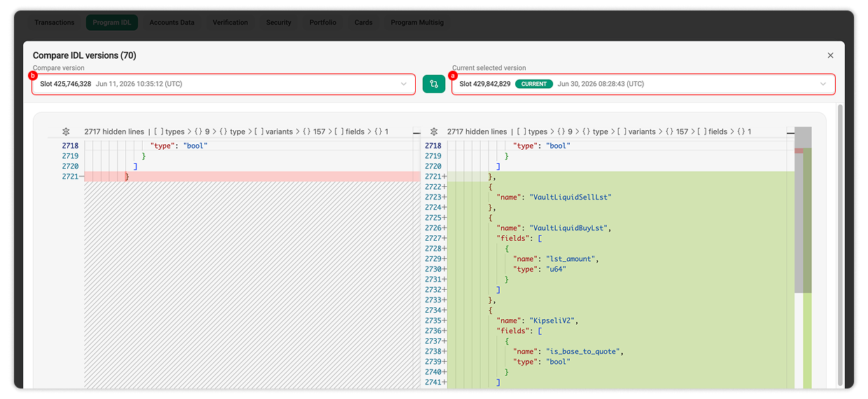Expand "2717 hidden lines" in left pane
This screenshot has width=868, height=399.
(x=114, y=132)
